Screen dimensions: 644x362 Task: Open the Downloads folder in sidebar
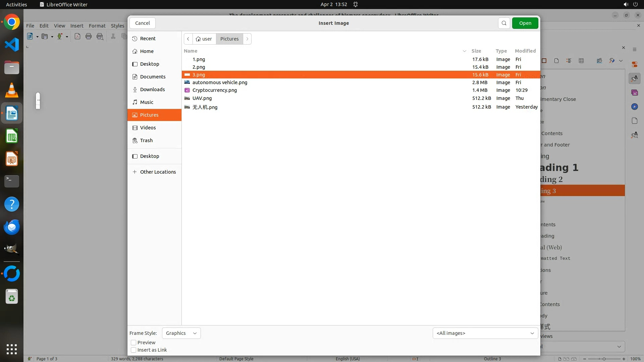tap(152, 89)
